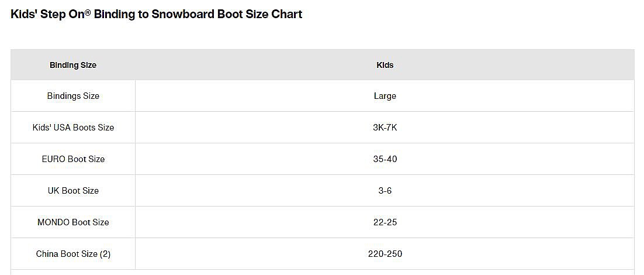Click the "220-250" China size value
Viewport: 644px width, 275px height.
(x=385, y=254)
